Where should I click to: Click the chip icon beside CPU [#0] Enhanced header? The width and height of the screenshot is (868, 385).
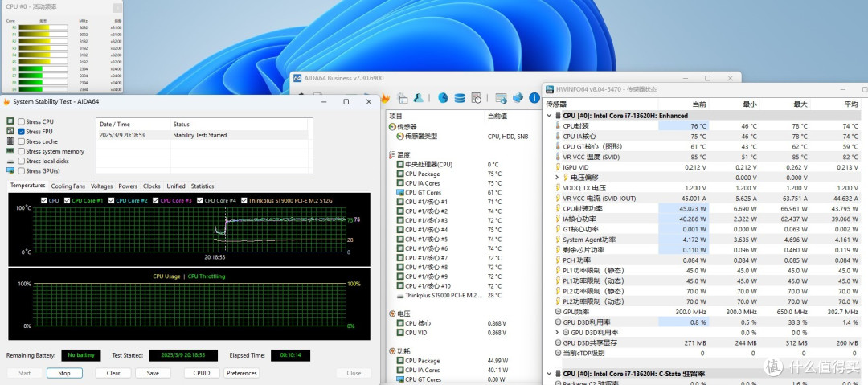[x=558, y=116]
